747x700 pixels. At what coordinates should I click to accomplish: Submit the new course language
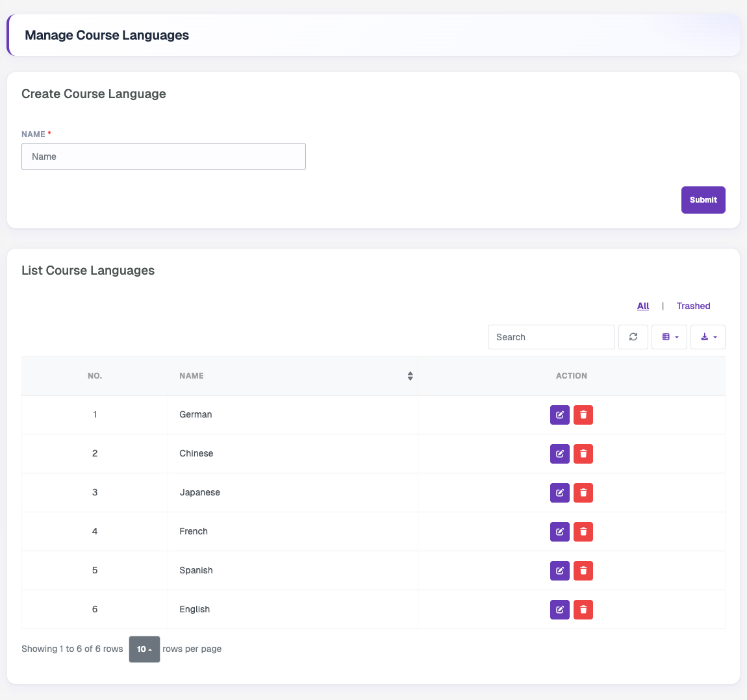coord(703,200)
